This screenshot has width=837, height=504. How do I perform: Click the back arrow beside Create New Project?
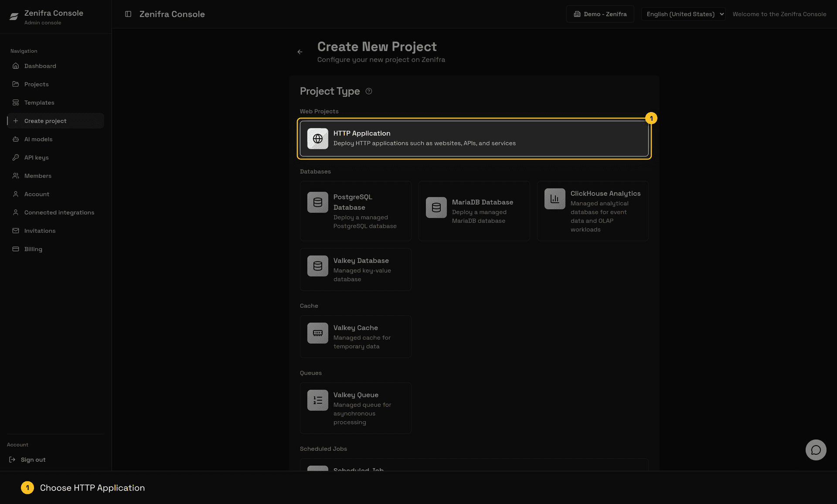pyautogui.click(x=300, y=52)
